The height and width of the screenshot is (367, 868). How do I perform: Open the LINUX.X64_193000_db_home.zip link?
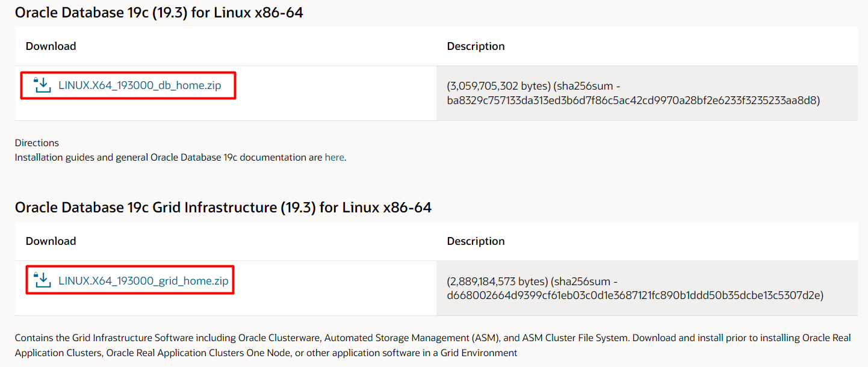[140, 85]
